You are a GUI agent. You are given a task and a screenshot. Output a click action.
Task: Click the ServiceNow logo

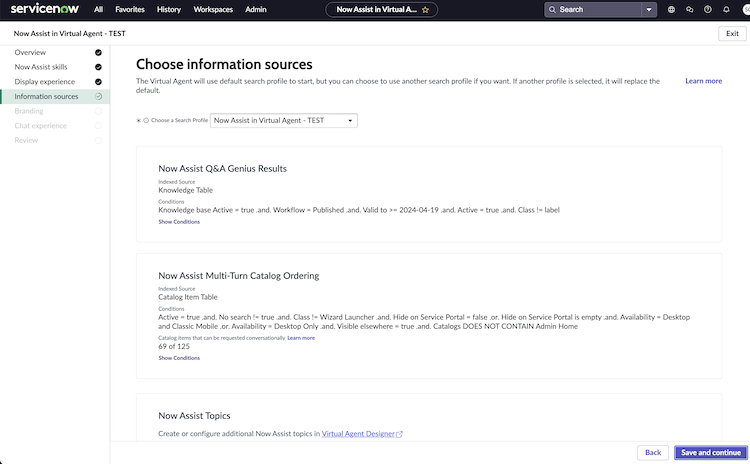(x=44, y=9)
